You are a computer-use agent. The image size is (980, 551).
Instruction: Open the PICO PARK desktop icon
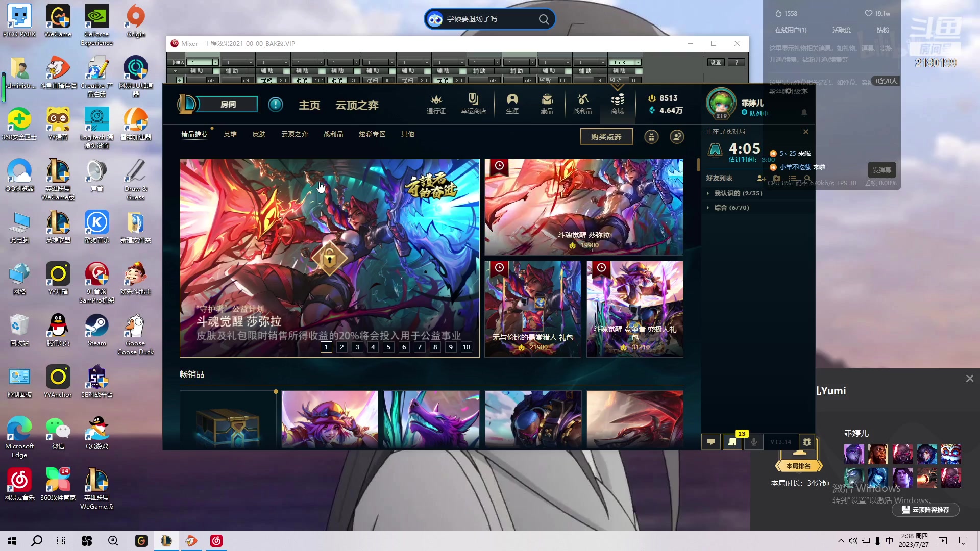tap(19, 21)
